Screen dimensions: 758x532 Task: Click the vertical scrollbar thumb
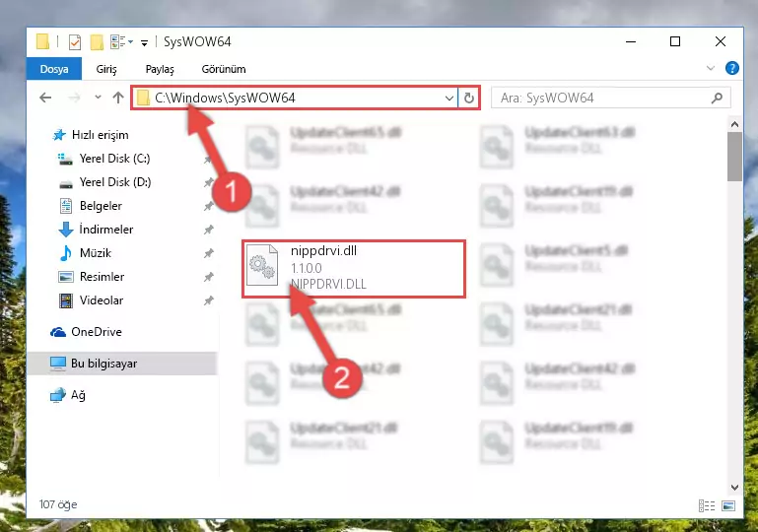734,157
